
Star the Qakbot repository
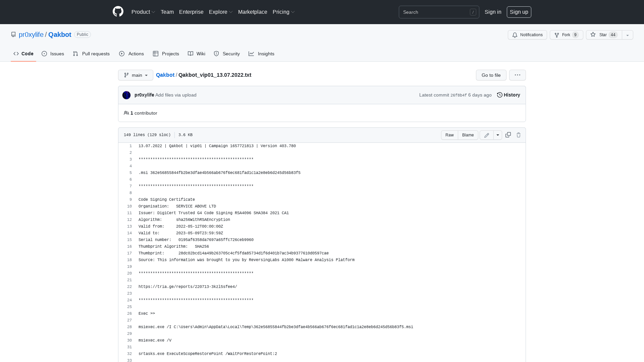pos(603,35)
